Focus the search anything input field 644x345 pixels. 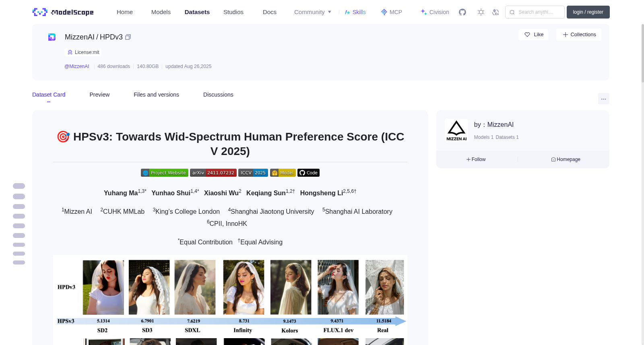click(535, 12)
